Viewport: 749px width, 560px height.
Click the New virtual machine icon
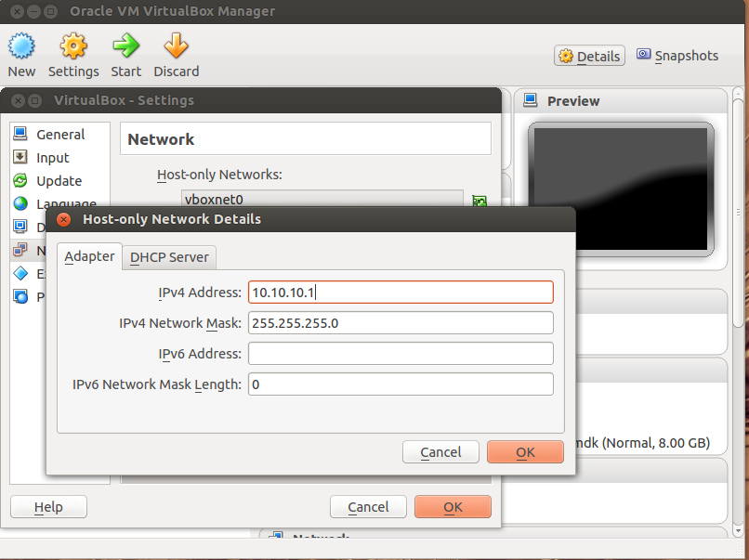[x=21, y=46]
